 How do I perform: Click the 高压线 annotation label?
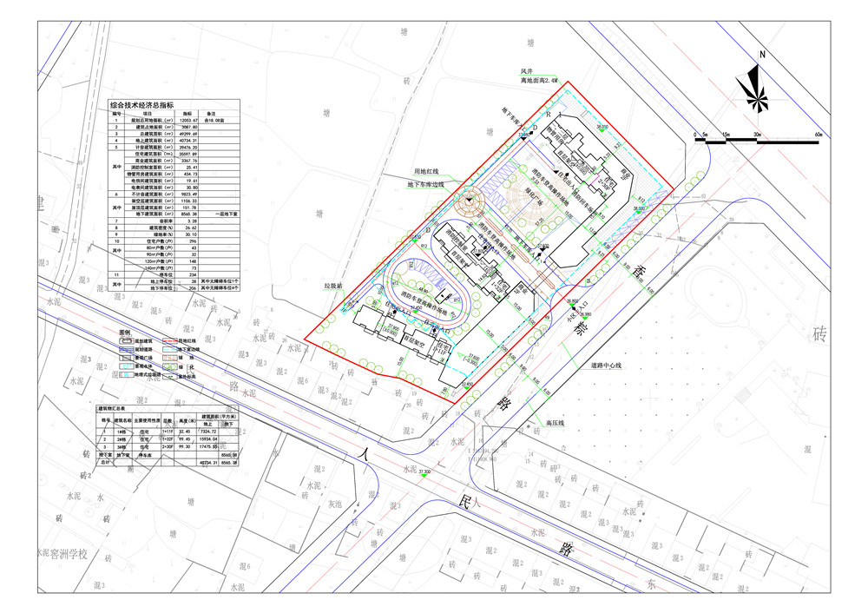pyautogui.click(x=556, y=423)
